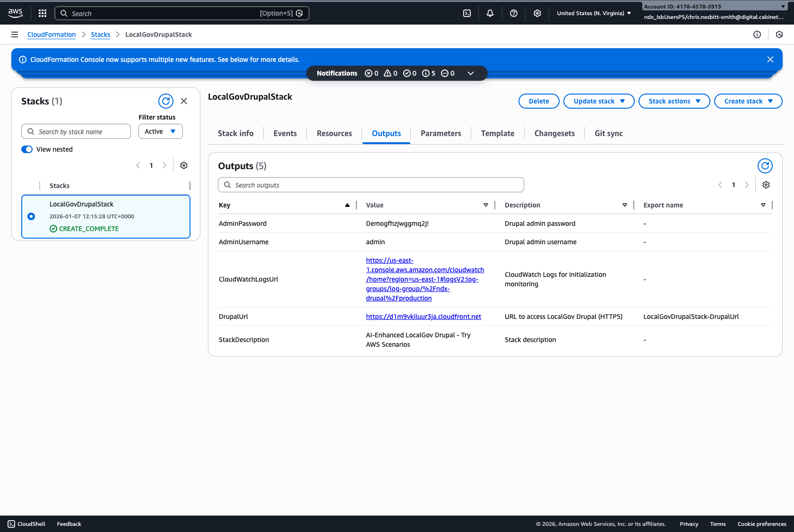Image resolution: width=794 pixels, height=532 pixels.
Task: Toggle the View nested switch
Action: 27,149
